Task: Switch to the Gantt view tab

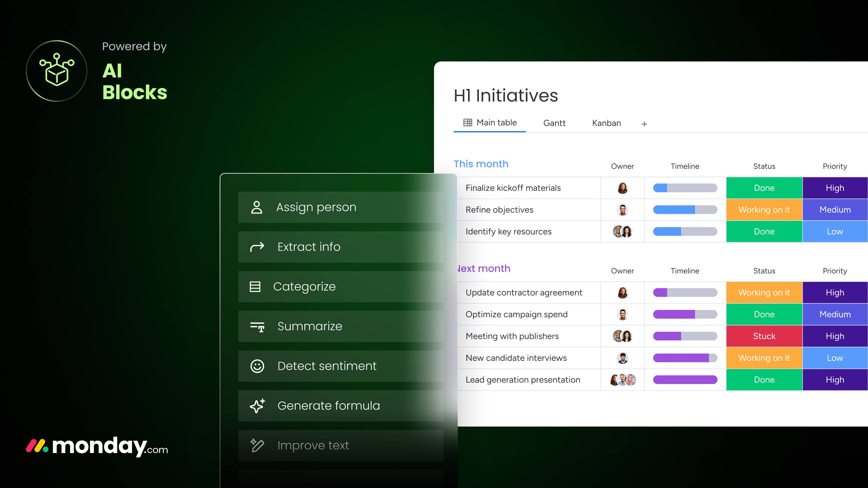Action: point(554,123)
